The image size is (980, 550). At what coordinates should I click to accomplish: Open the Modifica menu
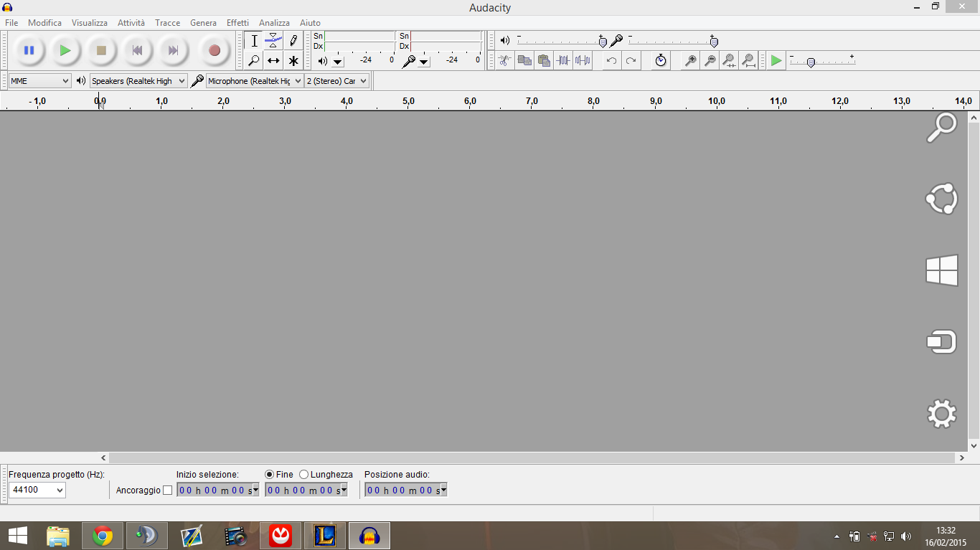click(45, 23)
